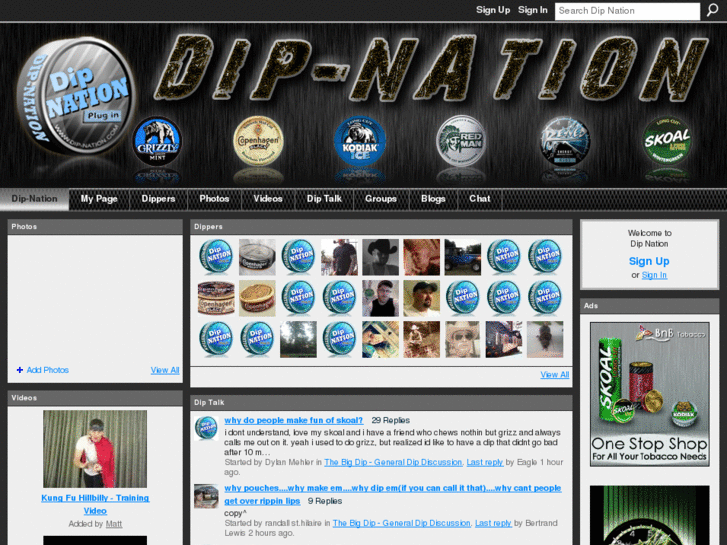Click the '29 Replies' text
The image size is (727, 545).
[x=390, y=420]
